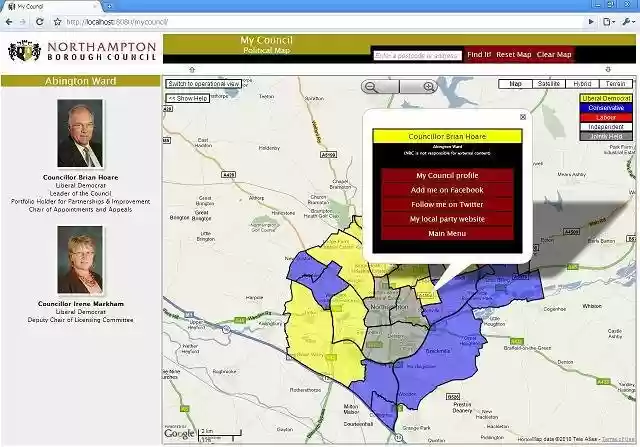Open My local party website
The width and height of the screenshot is (640, 447).
pos(447,219)
